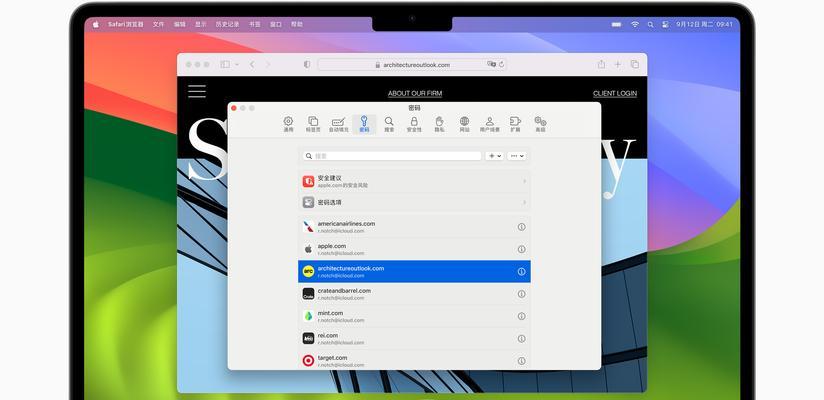Open the Security (安全性) lock tab
The height and width of the screenshot is (400, 824).
coord(414,124)
